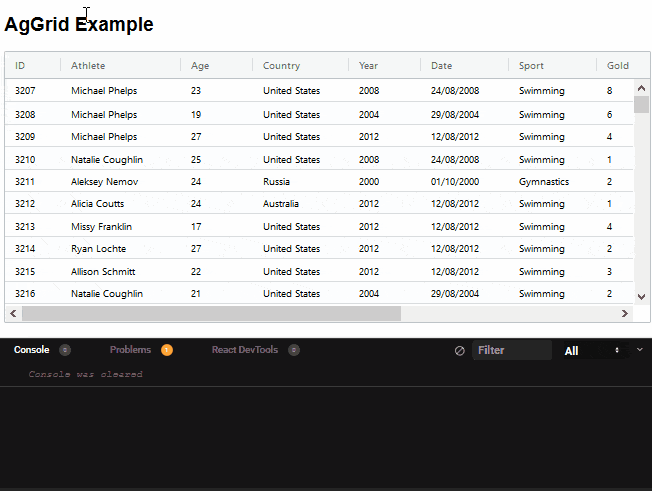The width and height of the screenshot is (652, 491).
Task: Select the gold count 3 cell
Action: [609, 271]
